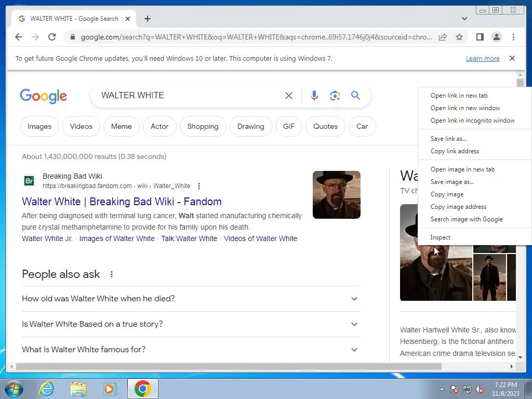Image resolution: width=532 pixels, height=399 pixels.
Task: View site information padlock icon
Action: 72,37
